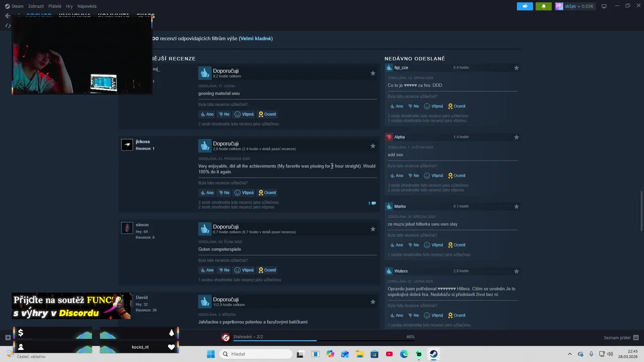
Task: Click the Stahování download progress bar
Action: (324, 341)
